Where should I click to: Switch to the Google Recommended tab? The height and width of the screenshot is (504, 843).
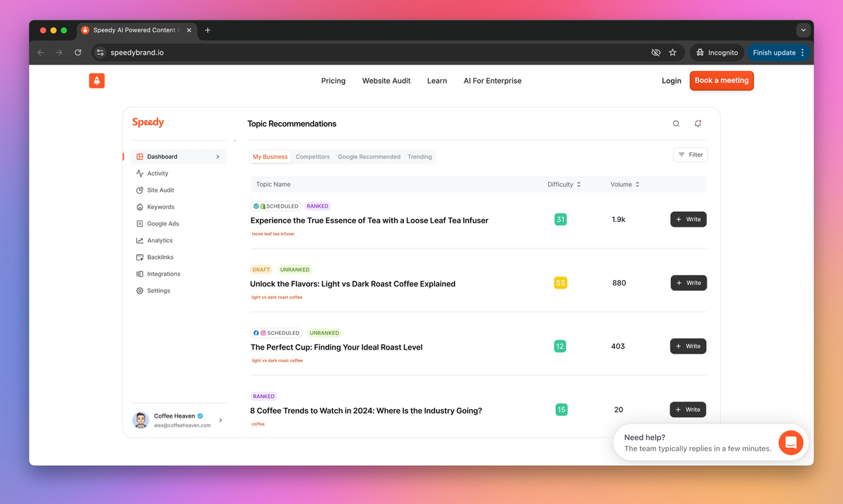pos(370,157)
